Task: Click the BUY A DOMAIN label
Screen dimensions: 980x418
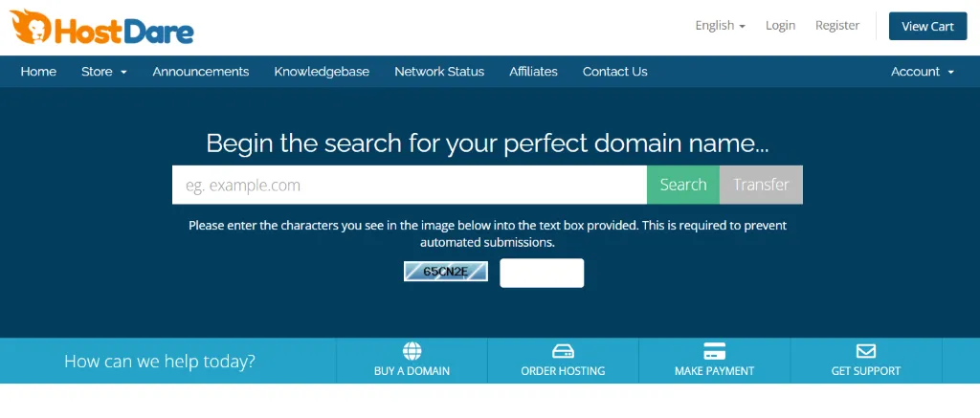Action: point(412,371)
